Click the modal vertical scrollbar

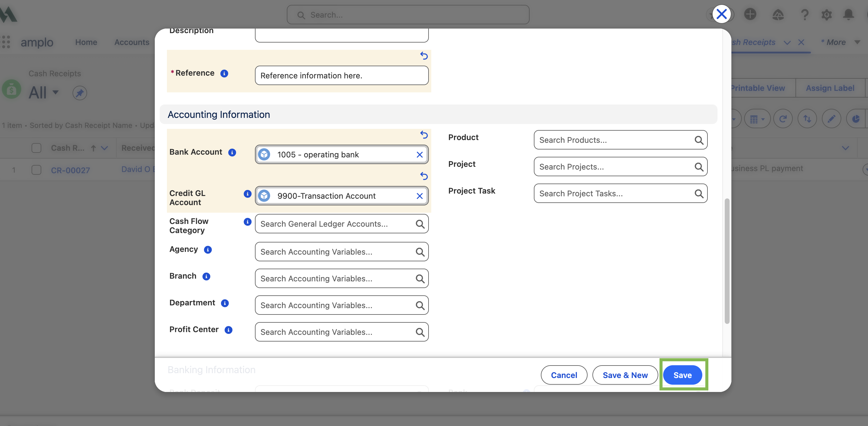tap(727, 261)
